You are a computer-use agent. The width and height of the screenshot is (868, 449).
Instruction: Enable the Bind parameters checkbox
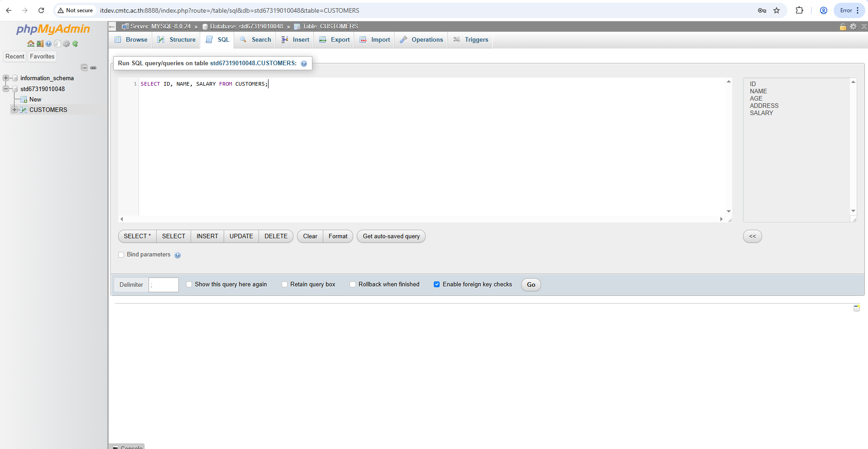pyautogui.click(x=121, y=255)
